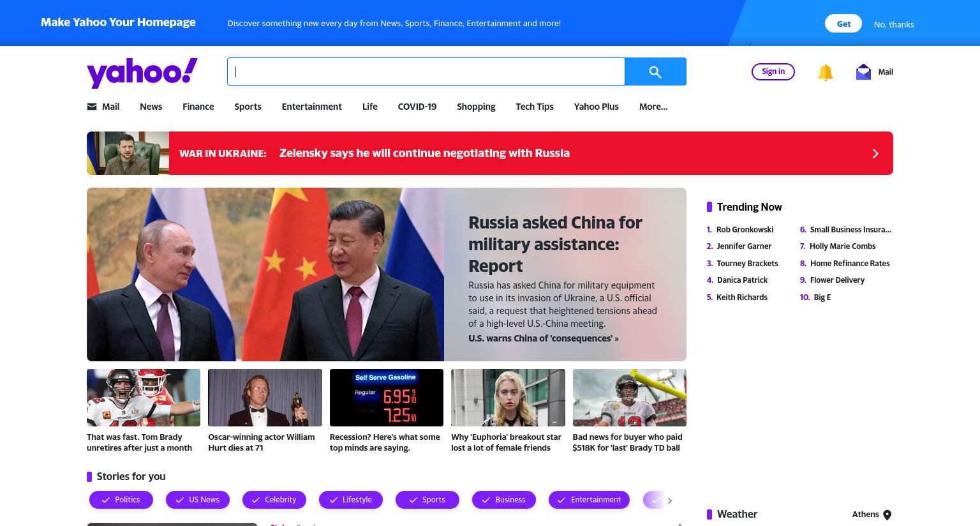The width and height of the screenshot is (980, 526).
Task: Dismiss banner with No, thanks
Action: click(894, 24)
